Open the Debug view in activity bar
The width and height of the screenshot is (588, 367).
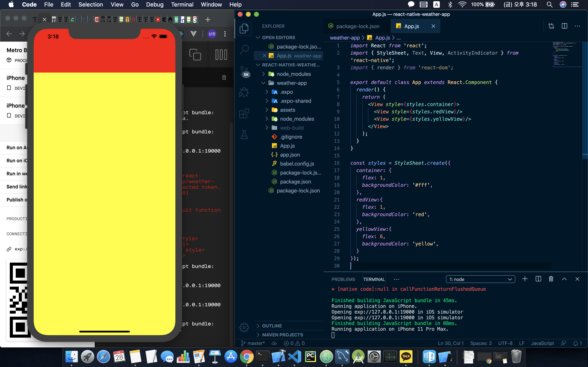(x=244, y=92)
